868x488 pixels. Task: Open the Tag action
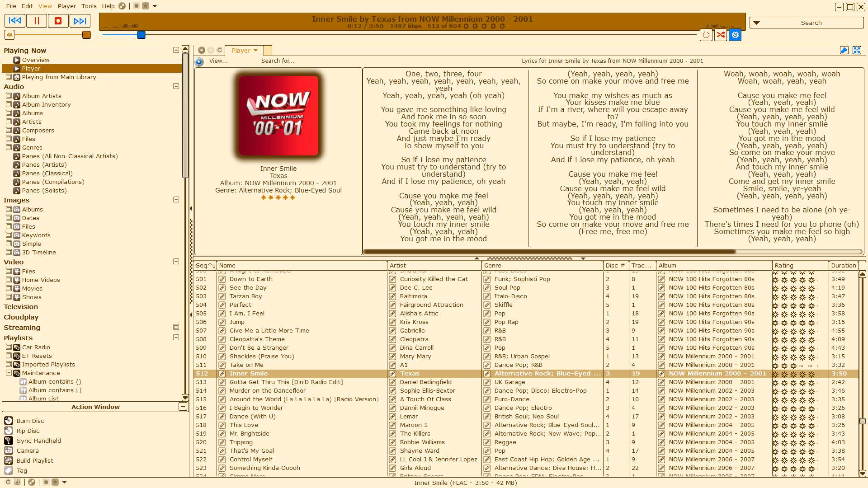22,470
